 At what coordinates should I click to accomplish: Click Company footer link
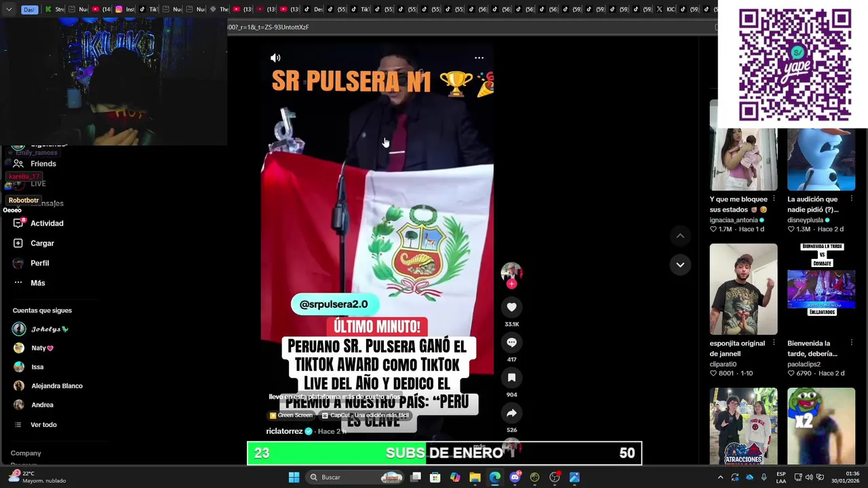26,453
